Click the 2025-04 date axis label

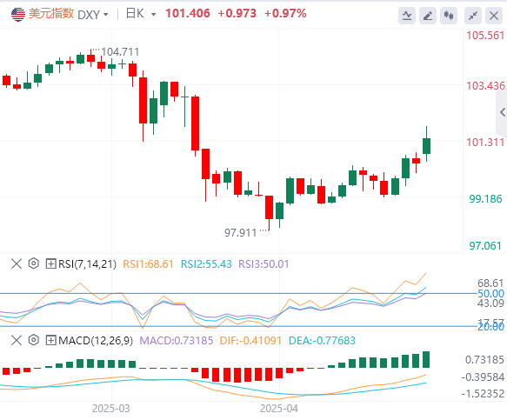pos(279,409)
